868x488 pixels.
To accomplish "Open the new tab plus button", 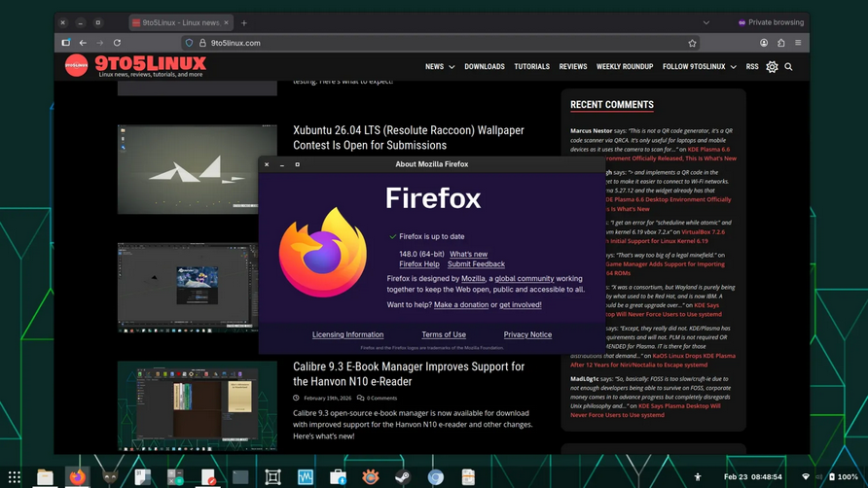I will (244, 22).
